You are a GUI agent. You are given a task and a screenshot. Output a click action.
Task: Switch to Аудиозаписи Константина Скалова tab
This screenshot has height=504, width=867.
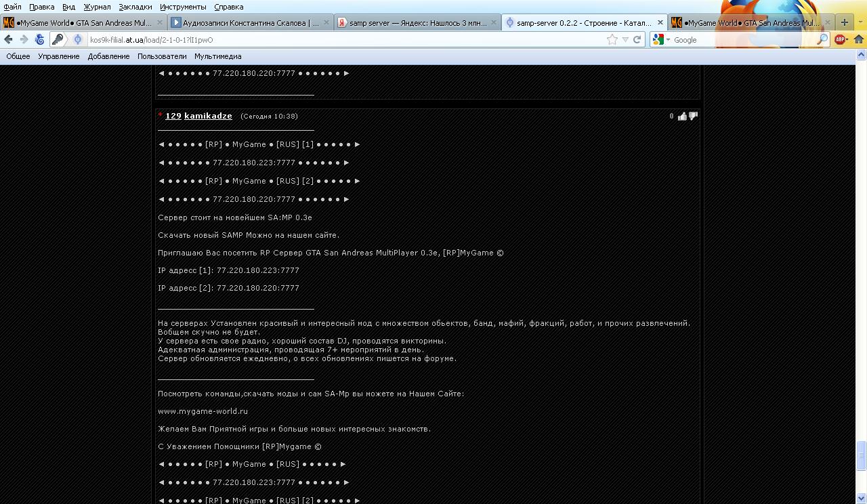point(249,22)
